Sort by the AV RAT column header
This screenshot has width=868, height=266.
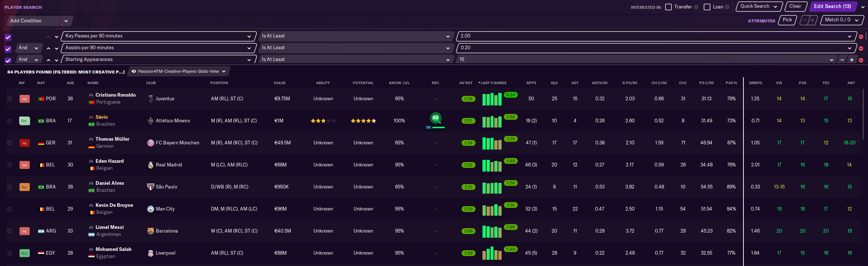click(466, 83)
